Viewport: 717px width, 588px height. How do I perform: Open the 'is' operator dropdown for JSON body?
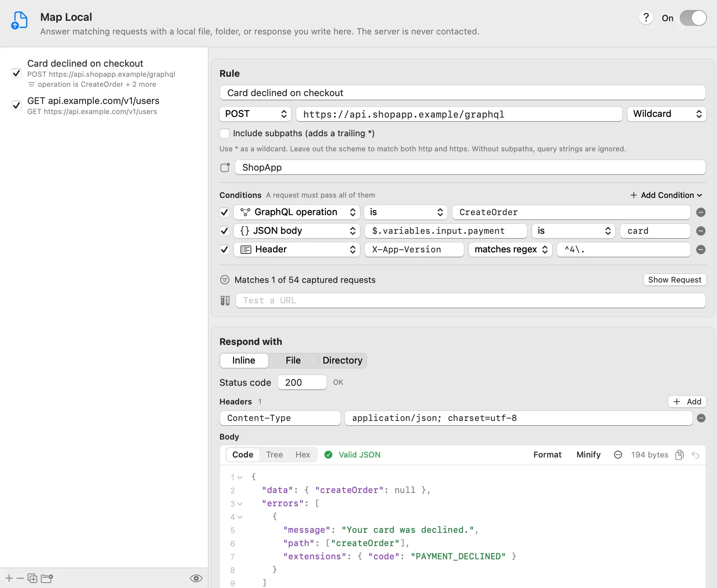573,231
